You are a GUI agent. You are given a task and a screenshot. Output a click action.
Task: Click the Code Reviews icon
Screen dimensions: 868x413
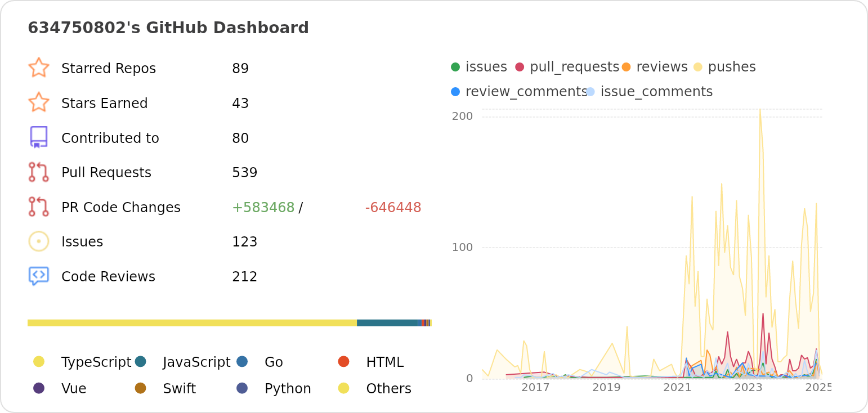pyautogui.click(x=39, y=276)
